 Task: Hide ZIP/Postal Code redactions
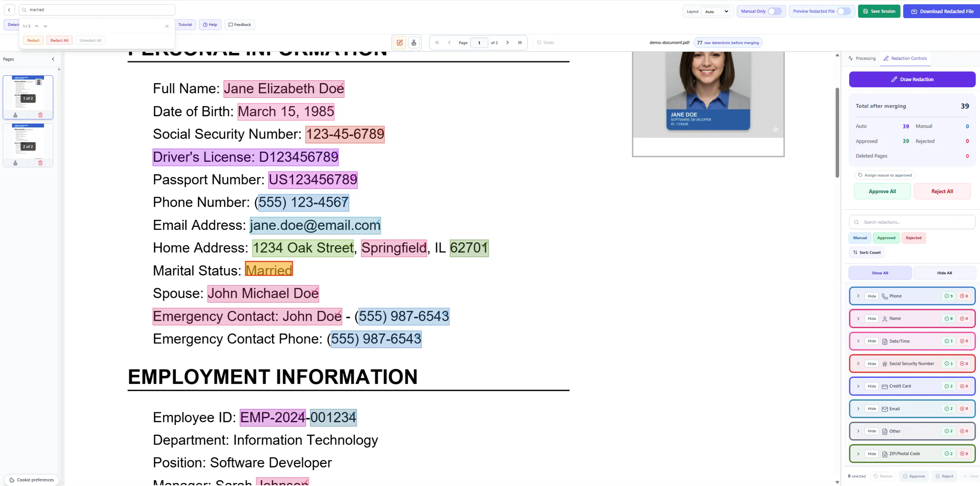(872, 454)
